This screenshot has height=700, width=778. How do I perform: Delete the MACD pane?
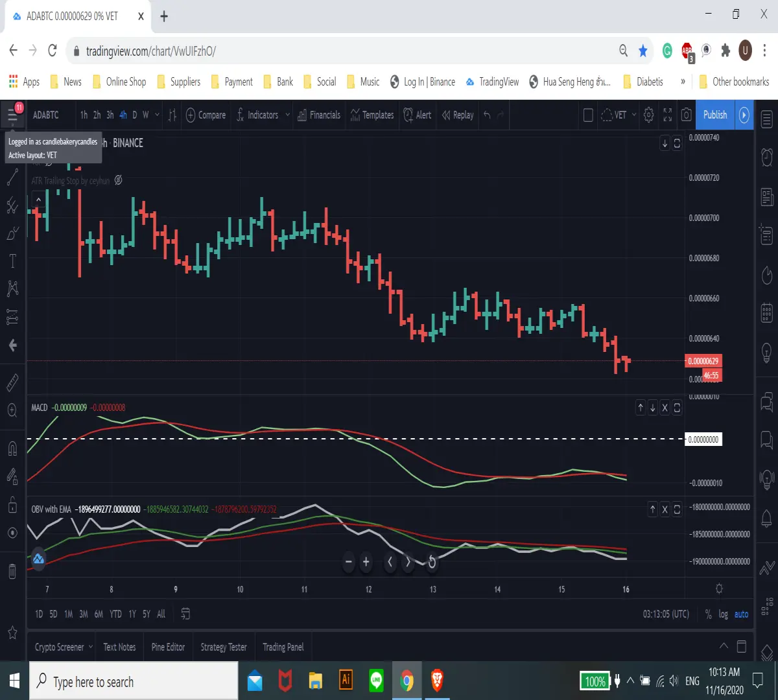[665, 408]
